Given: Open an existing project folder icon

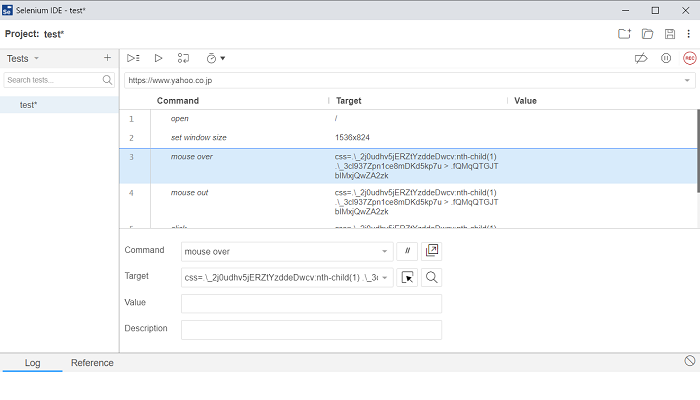Looking at the screenshot, I should [647, 34].
